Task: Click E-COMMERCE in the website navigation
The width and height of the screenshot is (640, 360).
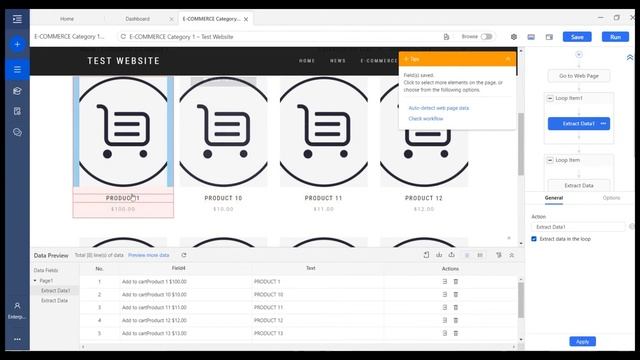Action: (x=379, y=61)
